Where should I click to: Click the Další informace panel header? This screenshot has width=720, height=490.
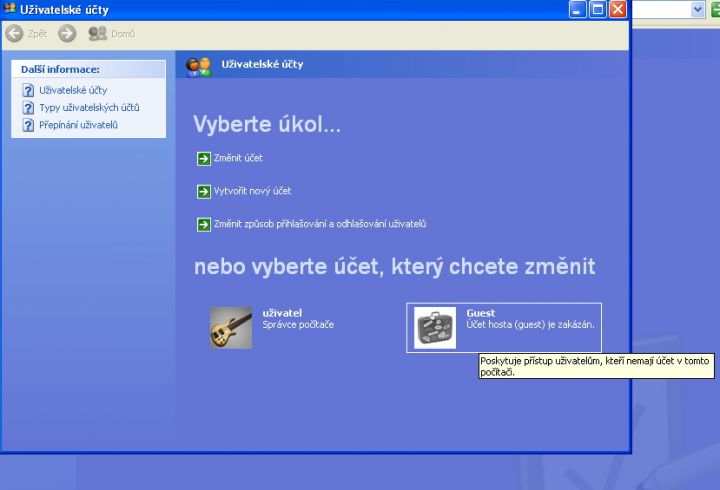point(89,69)
